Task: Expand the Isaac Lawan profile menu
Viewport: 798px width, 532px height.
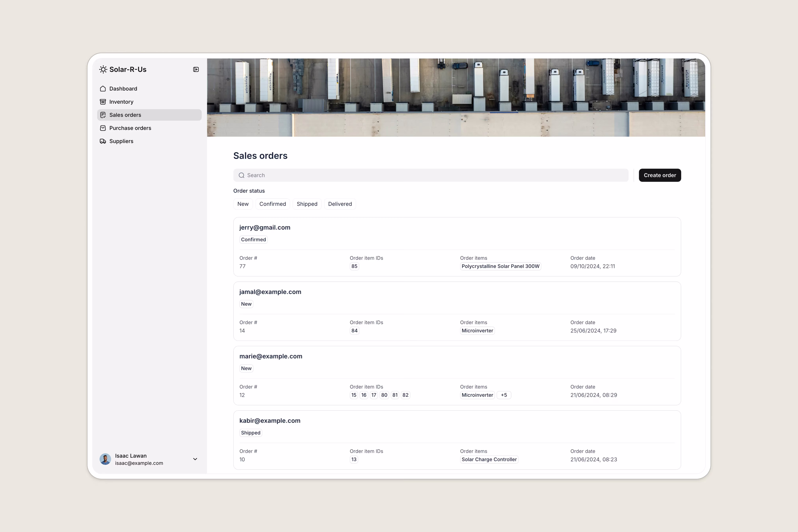Action: (x=195, y=459)
